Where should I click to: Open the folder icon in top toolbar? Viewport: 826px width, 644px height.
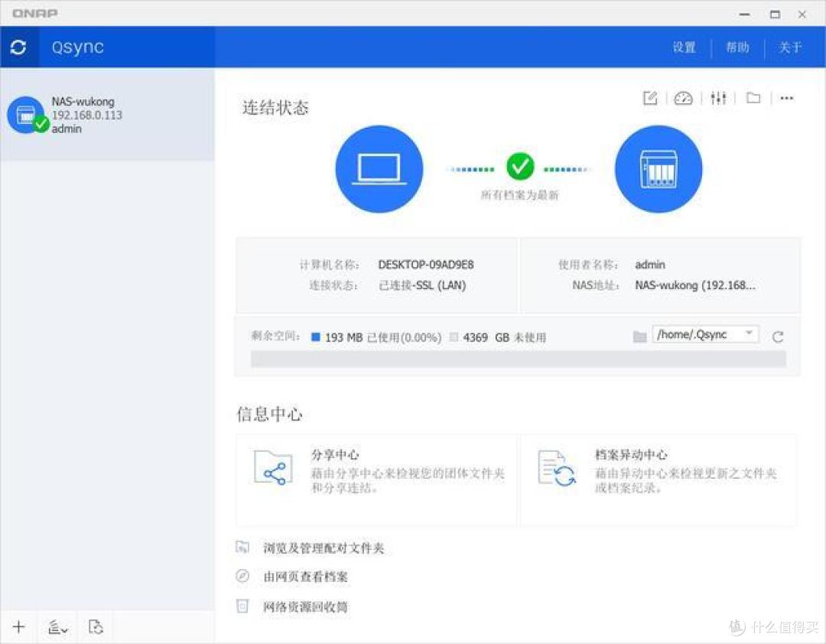(x=753, y=98)
